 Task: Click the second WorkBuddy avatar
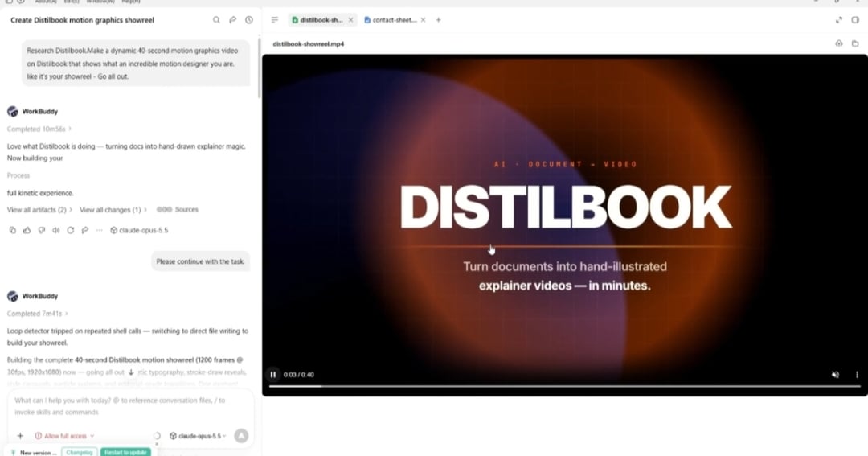pyautogui.click(x=12, y=296)
